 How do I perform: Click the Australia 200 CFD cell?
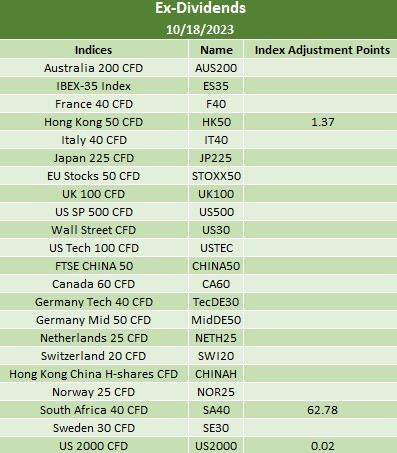point(94,68)
